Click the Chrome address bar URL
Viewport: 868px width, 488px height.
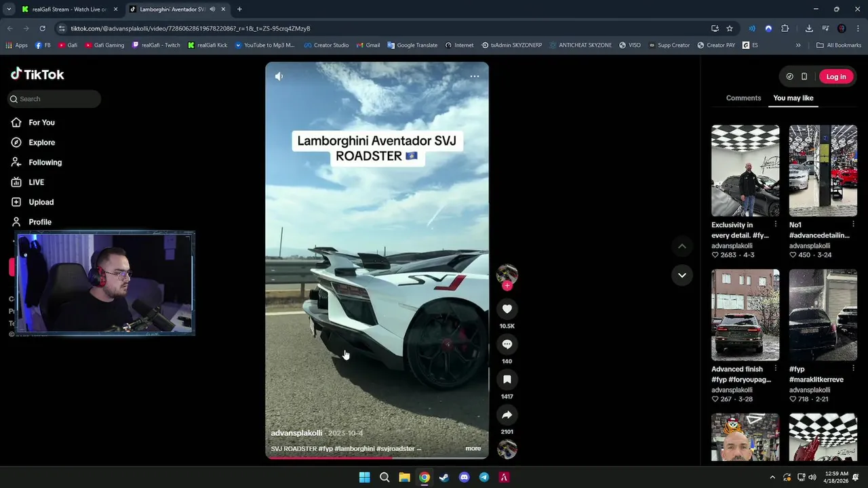(x=191, y=28)
